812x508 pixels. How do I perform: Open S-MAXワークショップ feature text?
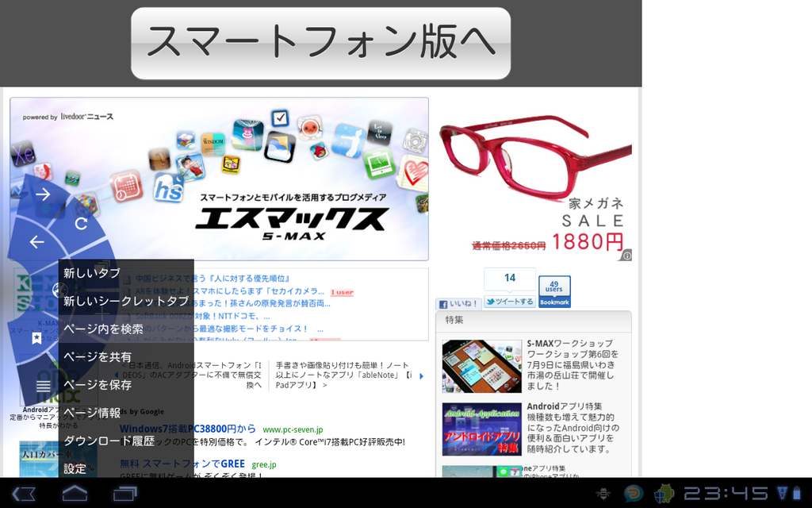click(573, 364)
